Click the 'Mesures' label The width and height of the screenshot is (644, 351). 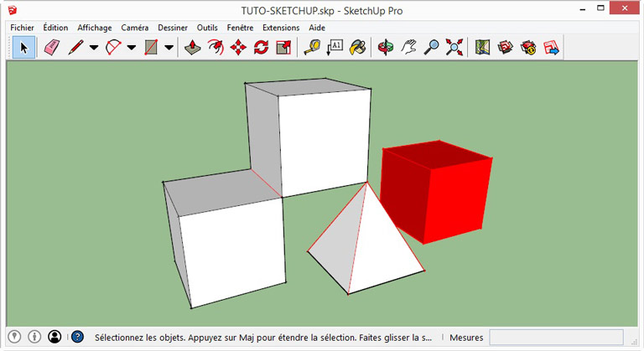[466, 338]
